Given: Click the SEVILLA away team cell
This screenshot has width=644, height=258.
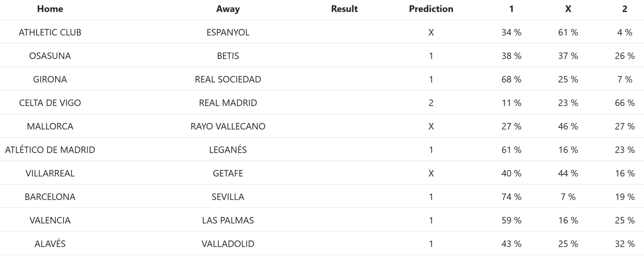Looking at the screenshot, I should (228, 197).
